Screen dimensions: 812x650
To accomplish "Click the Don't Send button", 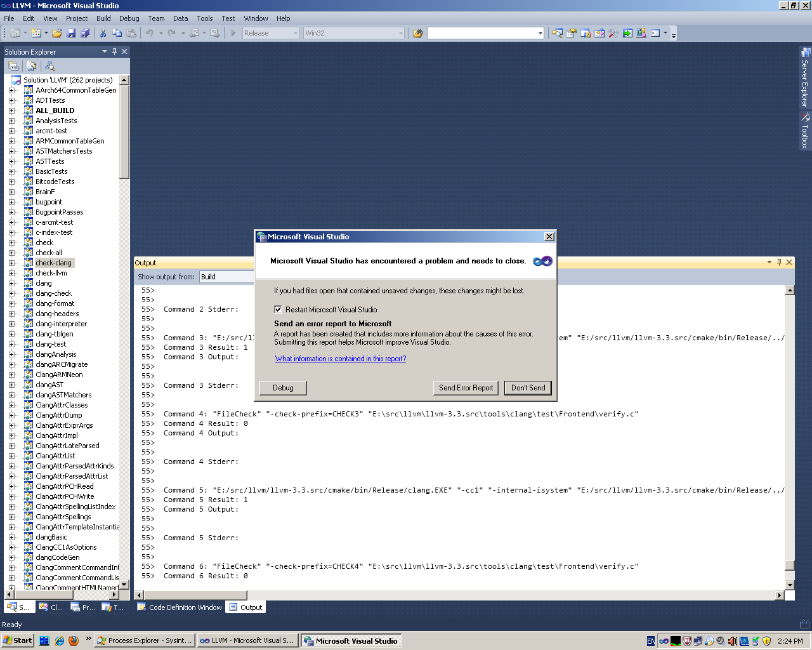I will (528, 388).
